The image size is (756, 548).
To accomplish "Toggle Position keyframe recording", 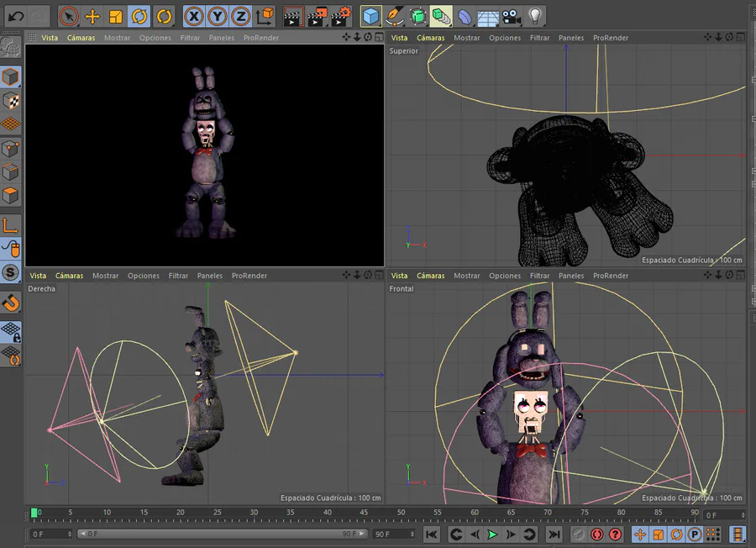I will coord(640,534).
